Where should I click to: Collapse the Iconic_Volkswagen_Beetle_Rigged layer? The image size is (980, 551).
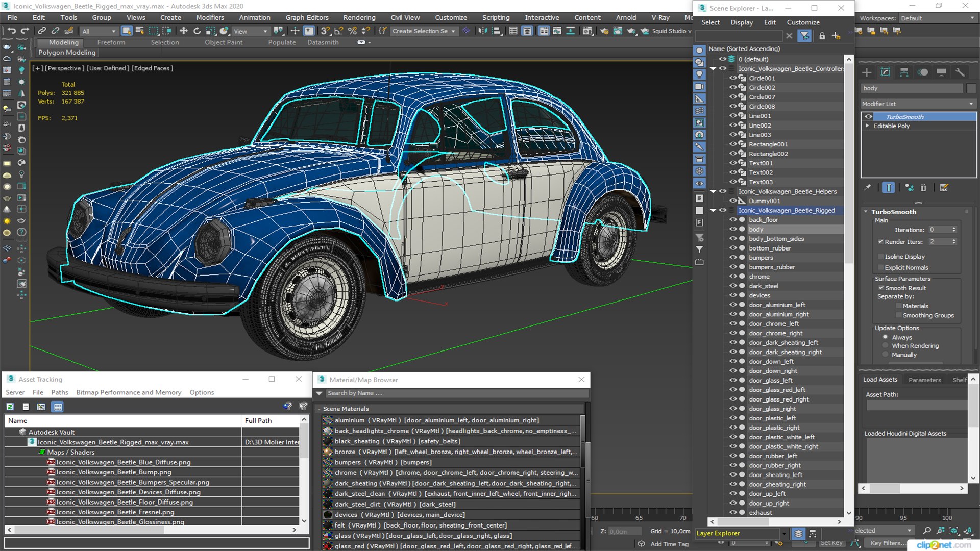click(x=713, y=211)
